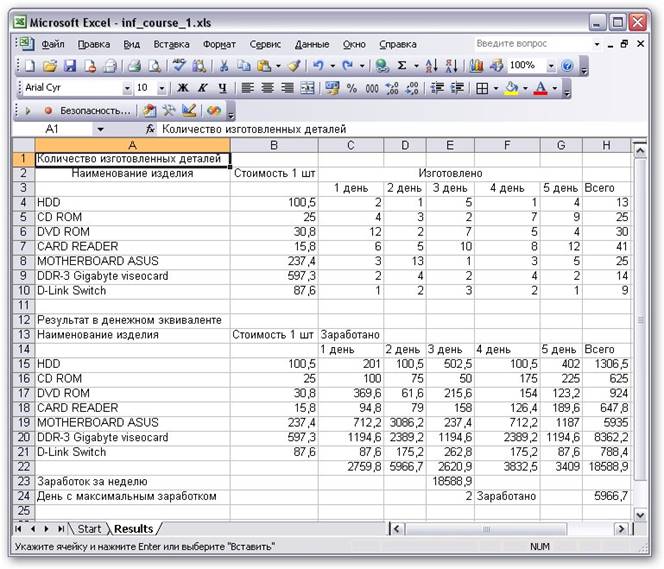Screen dimensions: 664x569
Task: Click the Merge and Center icon
Action: (x=306, y=88)
